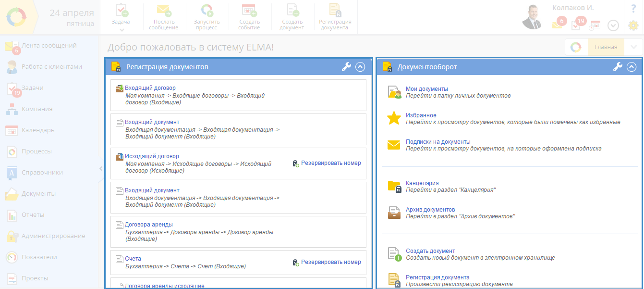Open Документы in left sidebar
Screen dimensions: 644x289
coord(38,194)
